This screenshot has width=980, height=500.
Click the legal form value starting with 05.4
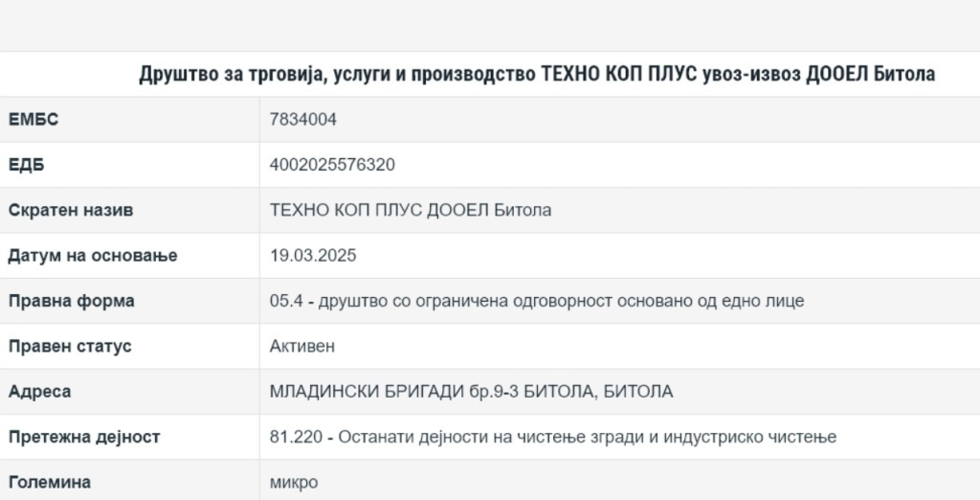coord(537,301)
